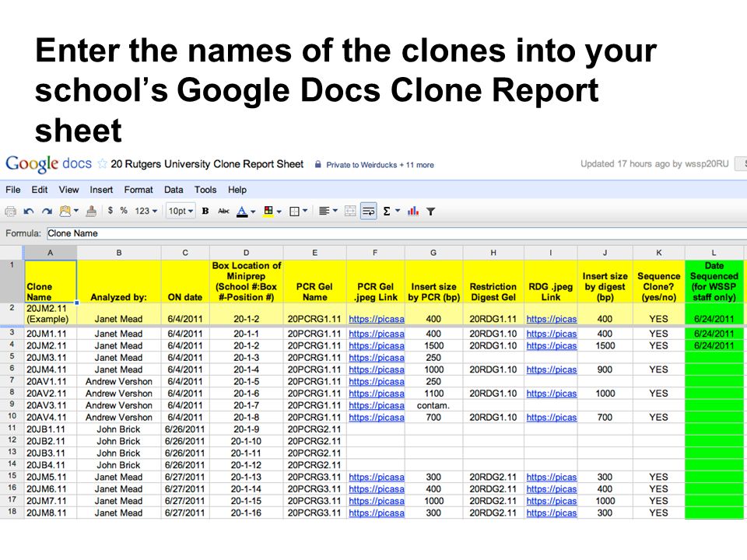Open the Insert menu
Viewport: 747px width, 560px height.
(x=101, y=190)
